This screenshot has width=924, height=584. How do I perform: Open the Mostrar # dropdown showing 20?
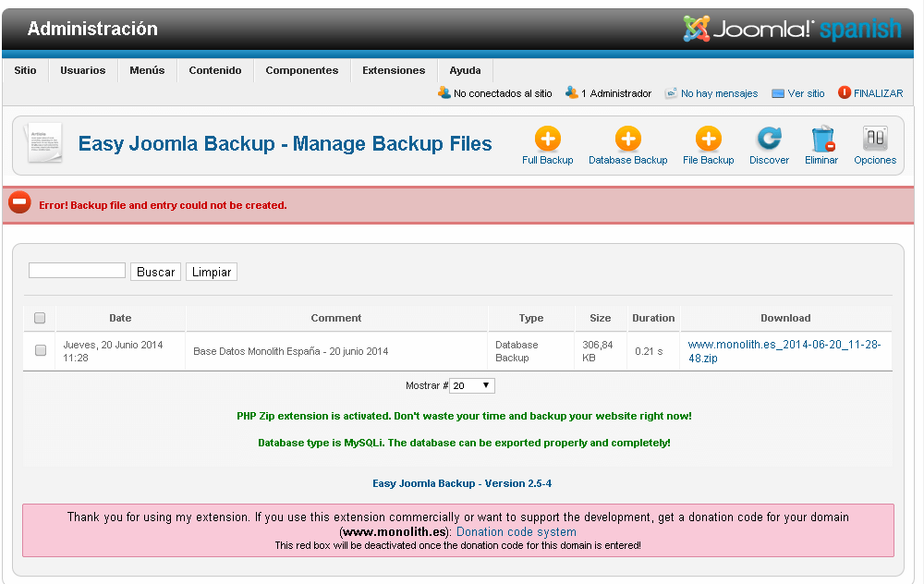point(471,386)
